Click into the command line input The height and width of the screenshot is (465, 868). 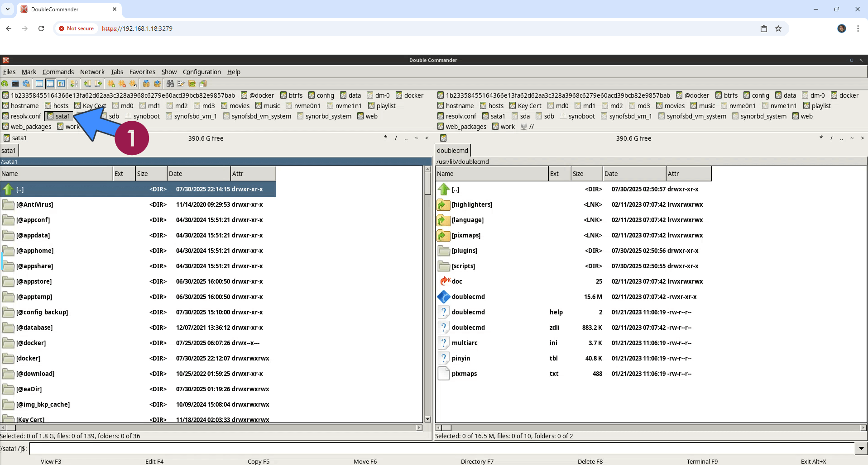click(442, 449)
